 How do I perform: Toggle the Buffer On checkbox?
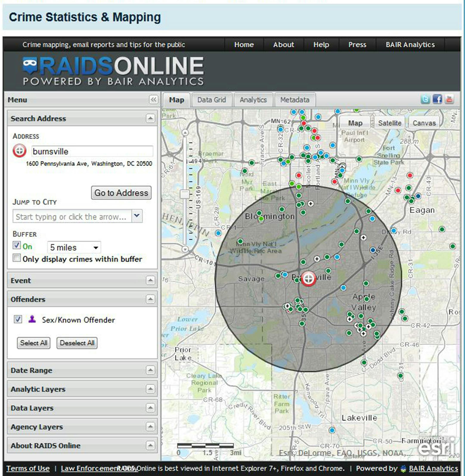[x=17, y=245]
